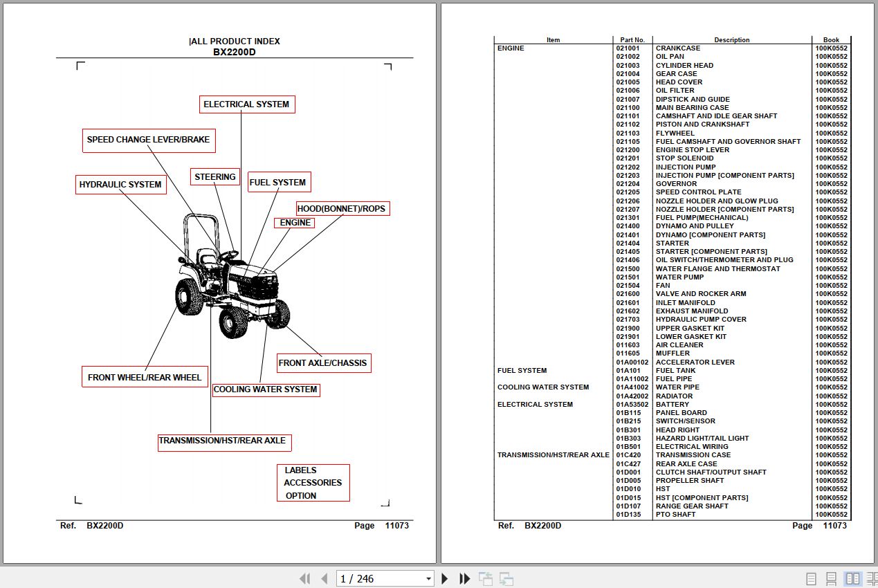Viewport: 878px width, 588px height.
Task: Open the FRONT WHEEL/REAR WHEEL label
Action: (x=145, y=377)
